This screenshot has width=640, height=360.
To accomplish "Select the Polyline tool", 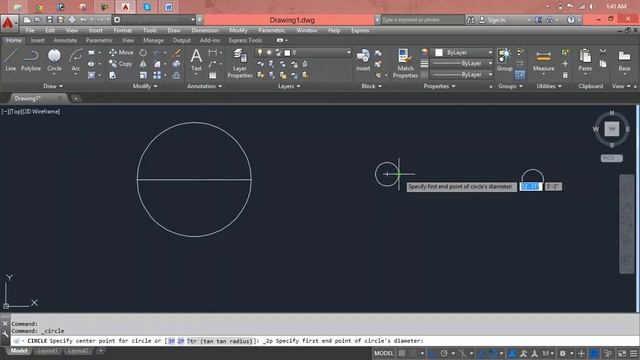I will [x=31, y=60].
